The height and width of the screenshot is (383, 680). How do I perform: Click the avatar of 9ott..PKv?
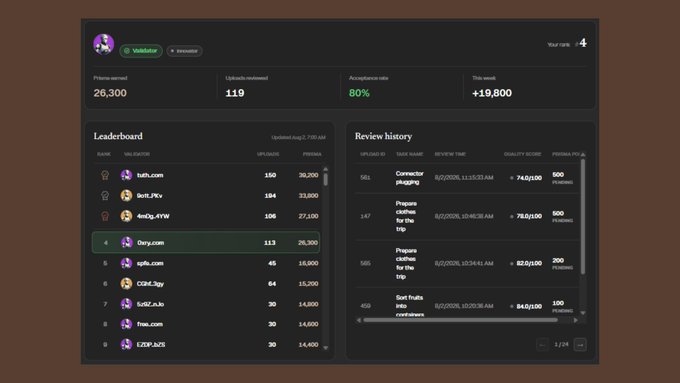pos(126,196)
